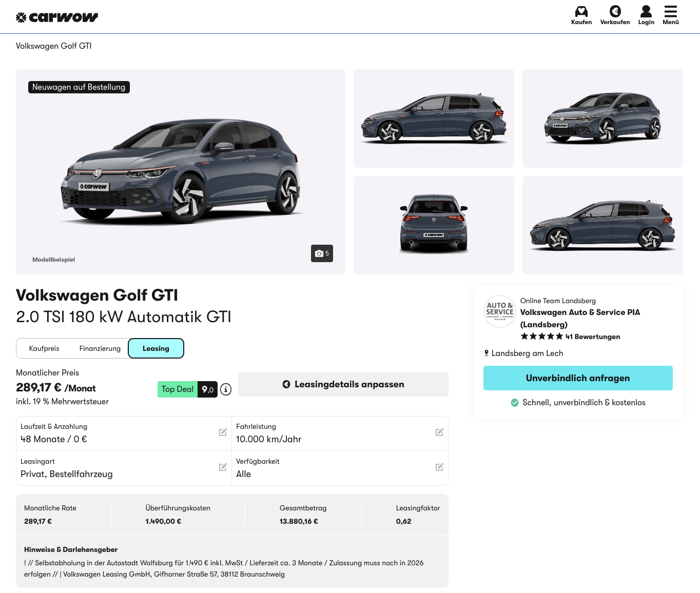Image resolution: width=700 pixels, height=593 pixels.
Task: Open the rear view thumbnail
Action: pyautogui.click(x=434, y=225)
